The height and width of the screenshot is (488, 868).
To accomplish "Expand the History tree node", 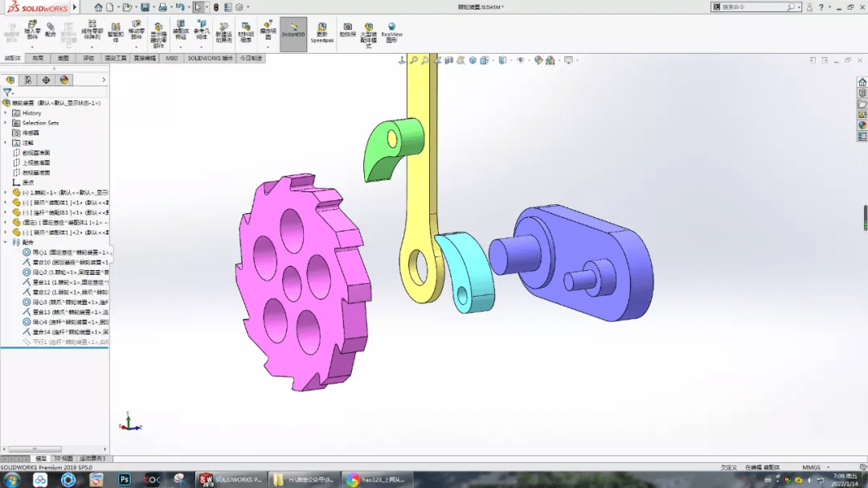I will [x=6, y=113].
